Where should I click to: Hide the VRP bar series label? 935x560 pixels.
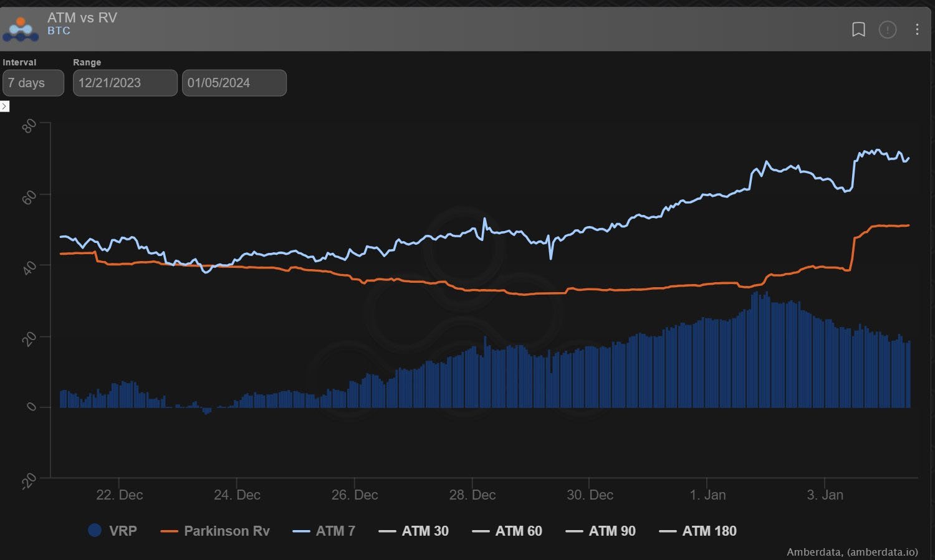point(123,531)
